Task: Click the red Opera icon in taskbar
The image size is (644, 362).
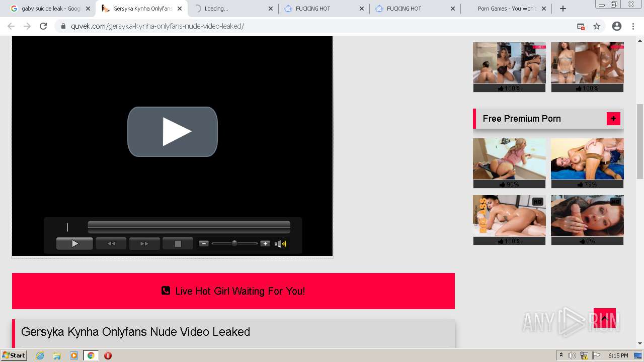Action: coord(108,355)
